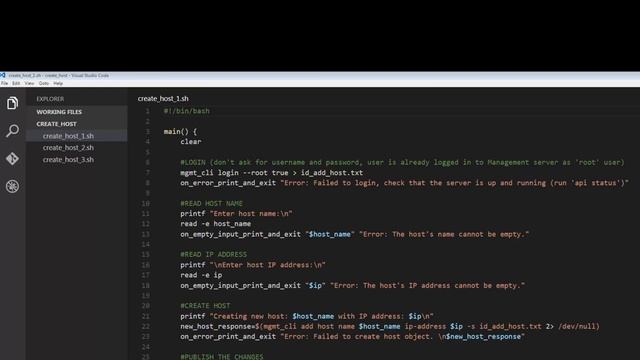Open the Goto menu

(x=44, y=83)
